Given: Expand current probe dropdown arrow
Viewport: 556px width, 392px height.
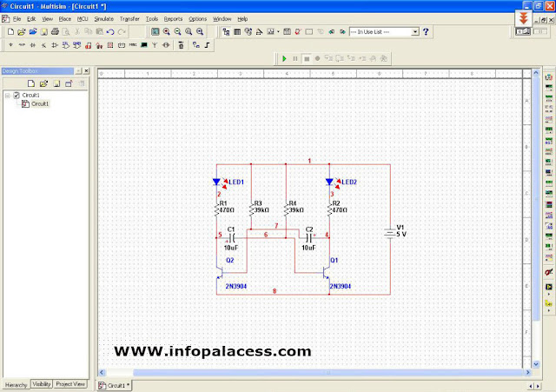Looking at the screenshot, I should [x=549, y=310].
